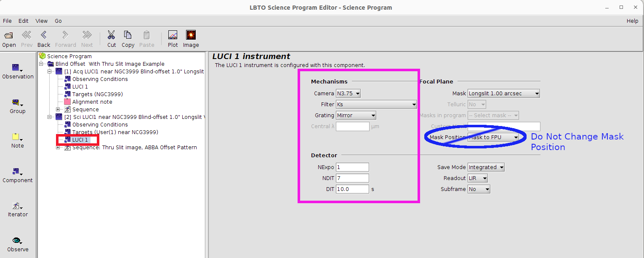Click the Open folder toolbar icon
This screenshot has width=644, height=258.
pos(9,35)
